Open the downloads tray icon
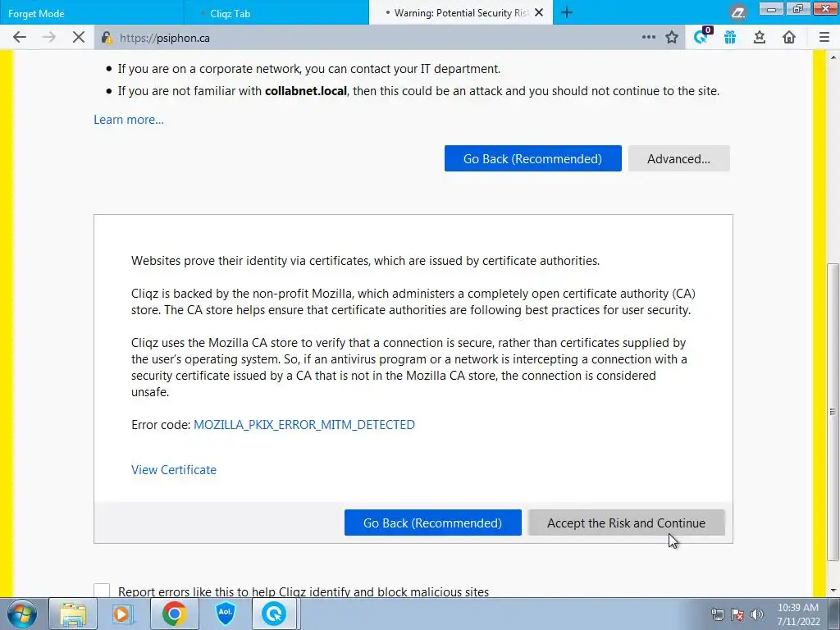840x630 pixels. 760,37
